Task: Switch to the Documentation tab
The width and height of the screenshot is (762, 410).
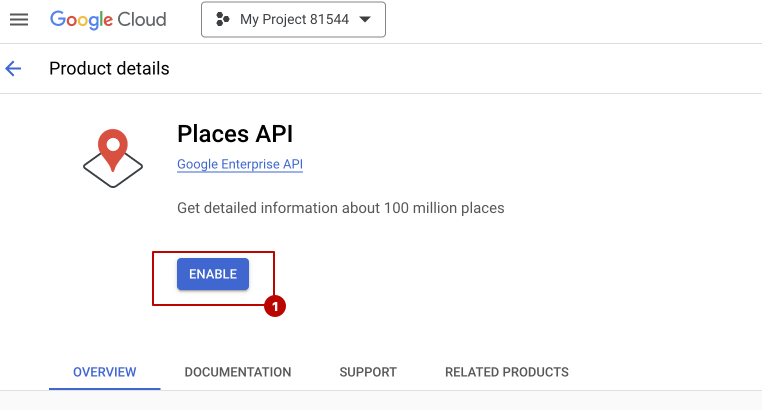Action: pyautogui.click(x=238, y=372)
